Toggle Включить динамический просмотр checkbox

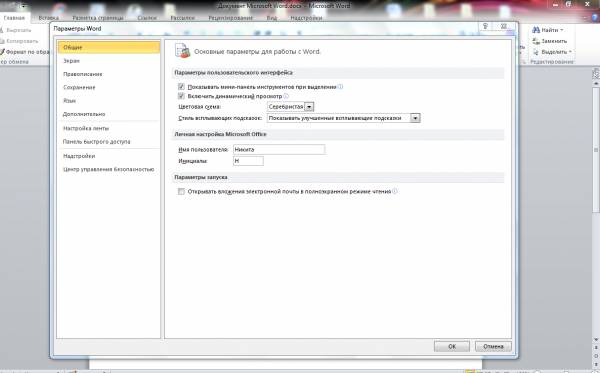(181, 96)
